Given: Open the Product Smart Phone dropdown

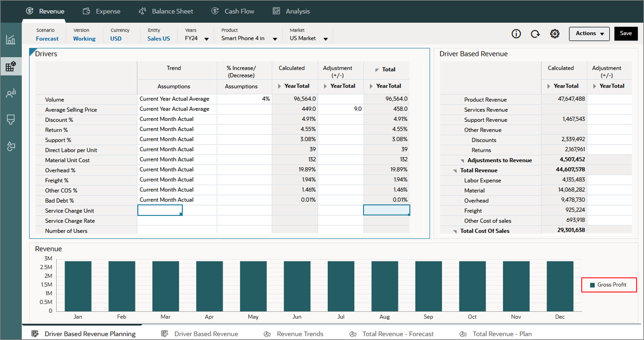Looking at the screenshot, I should (275, 39).
